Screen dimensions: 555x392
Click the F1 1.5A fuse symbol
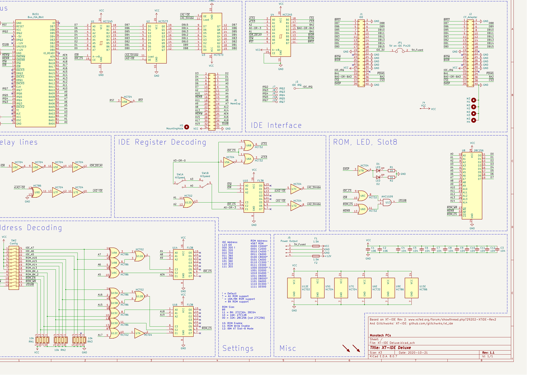[x=316, y=246]
